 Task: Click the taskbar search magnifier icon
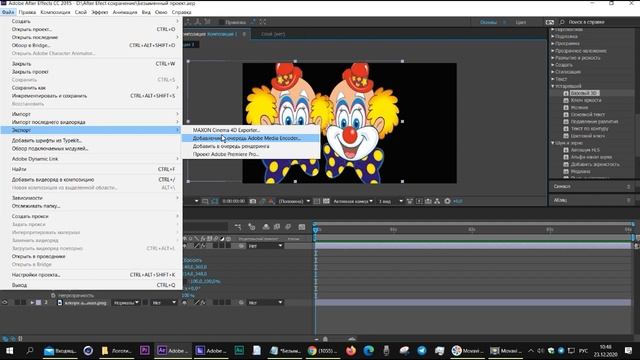tap(29, 351)
